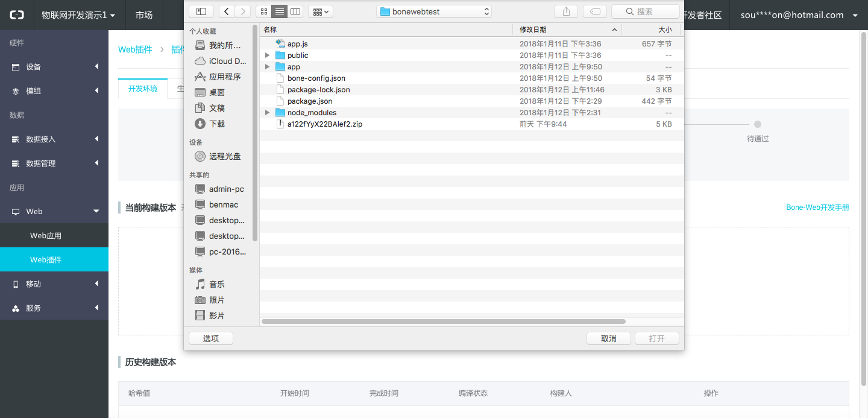The height and width of the screenshot is (418, 868).
Task: Click the 选项 button
Action: 211,338
